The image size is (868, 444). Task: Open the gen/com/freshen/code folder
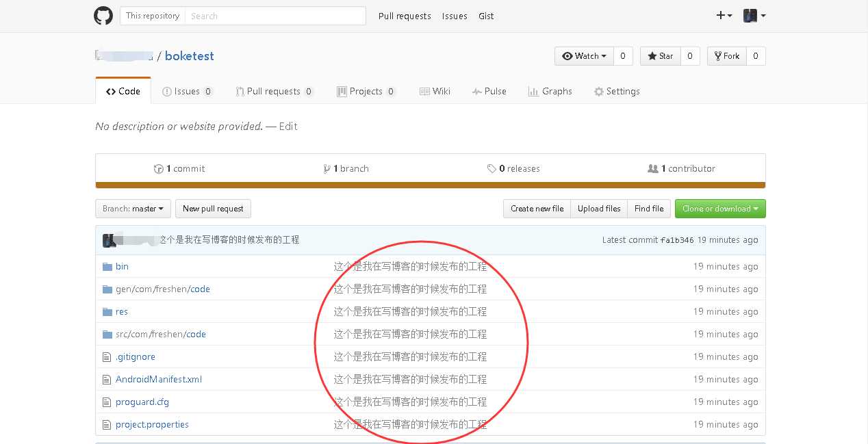coord(163,289)
